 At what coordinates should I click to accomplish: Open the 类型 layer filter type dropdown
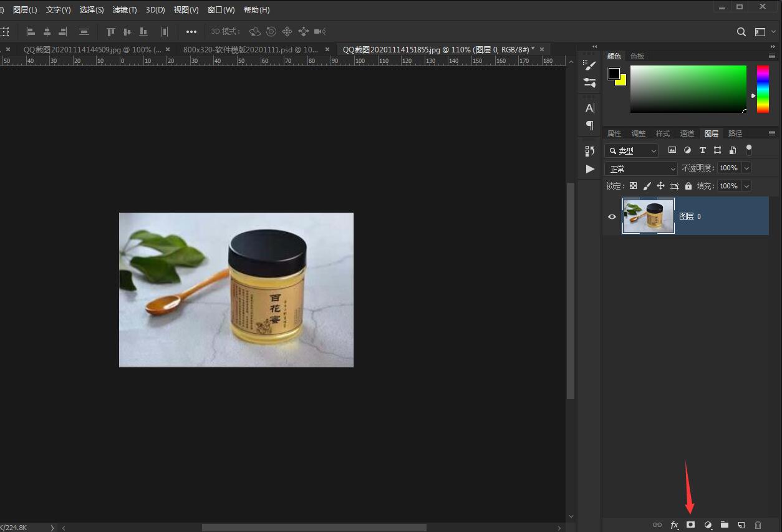tap(632, 151)
